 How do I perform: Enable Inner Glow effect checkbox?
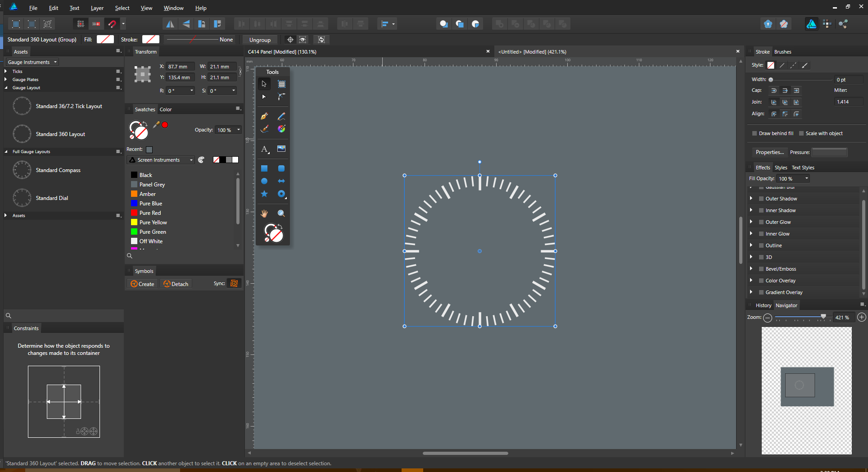[761, 234]
